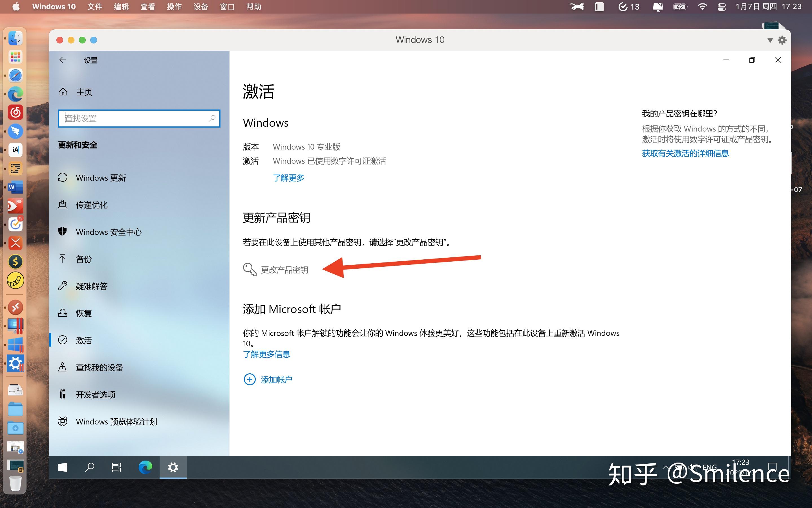Open Microsoft Word from the Dock
Viewport: 812px width, 508px height.
(16, 187)
